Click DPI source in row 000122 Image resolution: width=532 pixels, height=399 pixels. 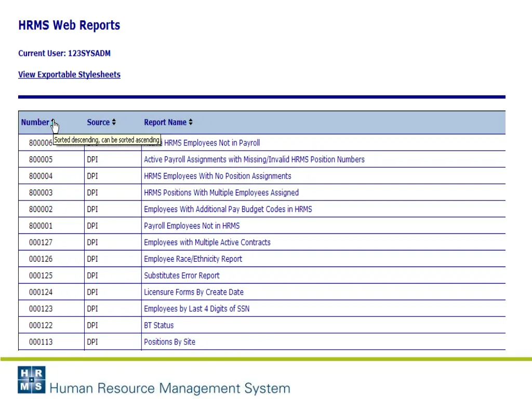pos(92,326)
